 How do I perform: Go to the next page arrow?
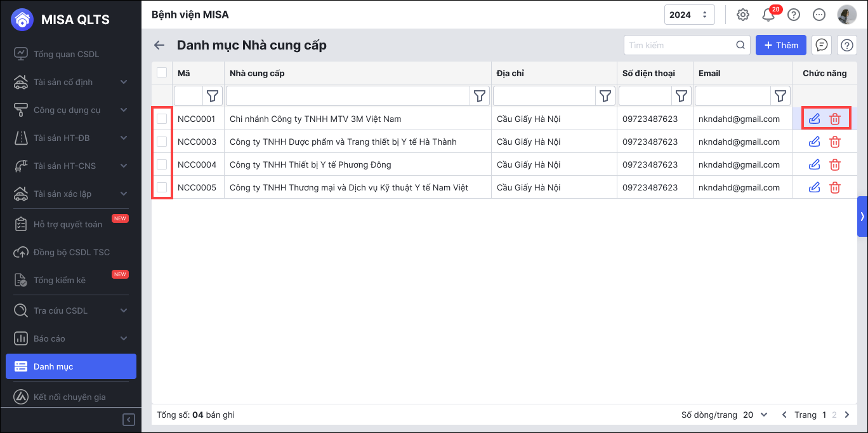[847, 415]
